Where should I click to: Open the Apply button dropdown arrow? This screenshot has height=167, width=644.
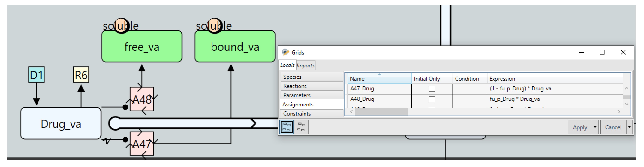pyautogui.click(x=595, y=127)
